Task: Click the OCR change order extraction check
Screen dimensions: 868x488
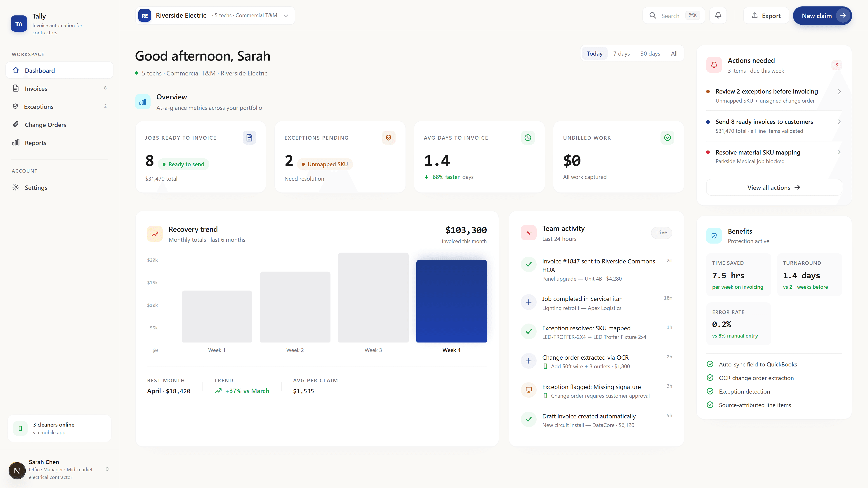Action: tap(710, 378)
